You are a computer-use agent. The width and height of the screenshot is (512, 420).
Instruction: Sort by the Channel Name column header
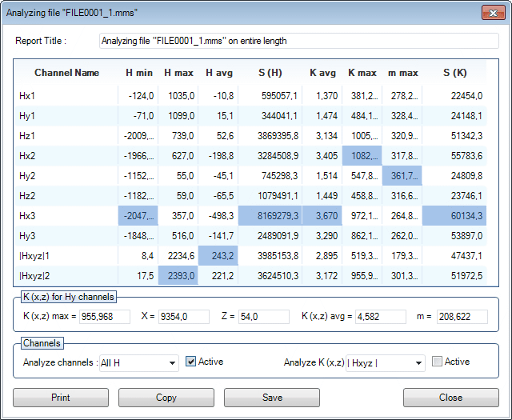coord(66,73)
